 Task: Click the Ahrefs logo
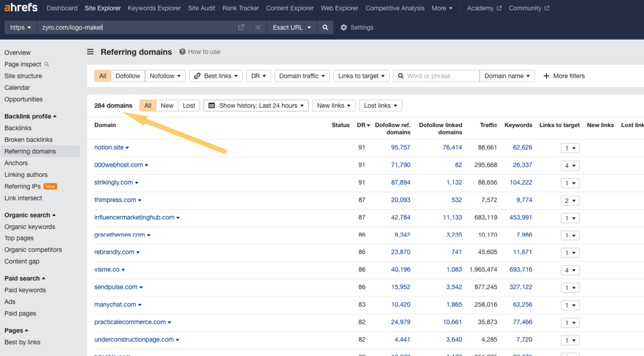pos(21,8)
